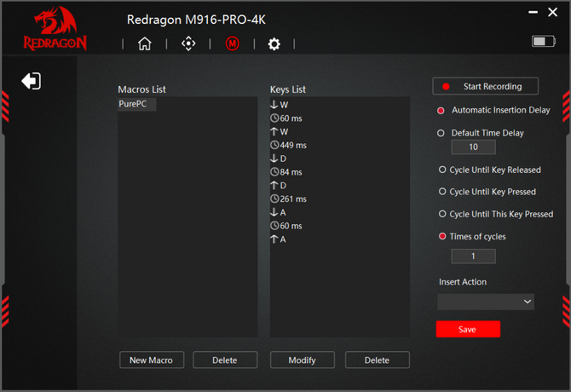Select the red Macro tab icon
This screenshot has width=571, height=392.
[233, 43]
